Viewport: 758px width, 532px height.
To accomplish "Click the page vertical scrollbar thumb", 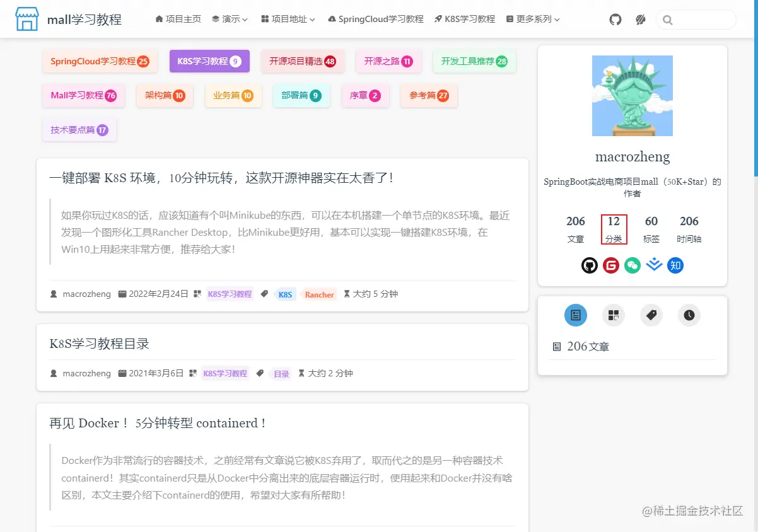I will pyautogui.click(x=755, y=87).
